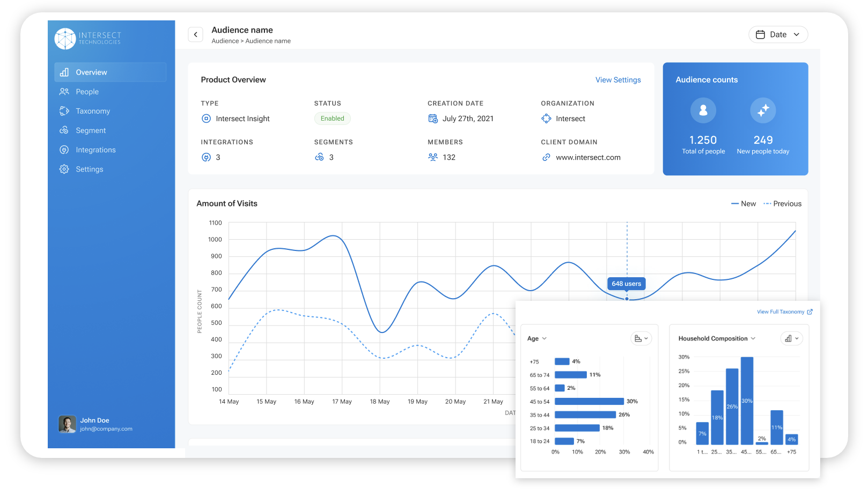
Task: Click the Enabled status badge
Action: point(333,119)
